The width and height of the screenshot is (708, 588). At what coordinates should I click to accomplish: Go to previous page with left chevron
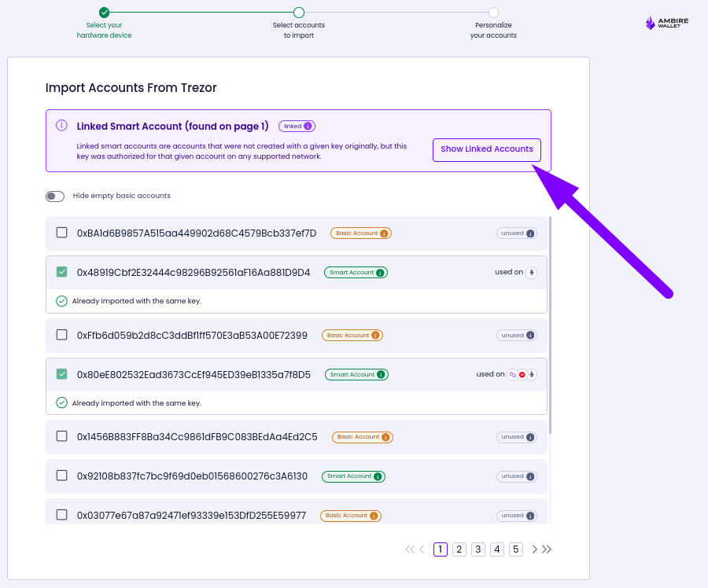(422, 549)
